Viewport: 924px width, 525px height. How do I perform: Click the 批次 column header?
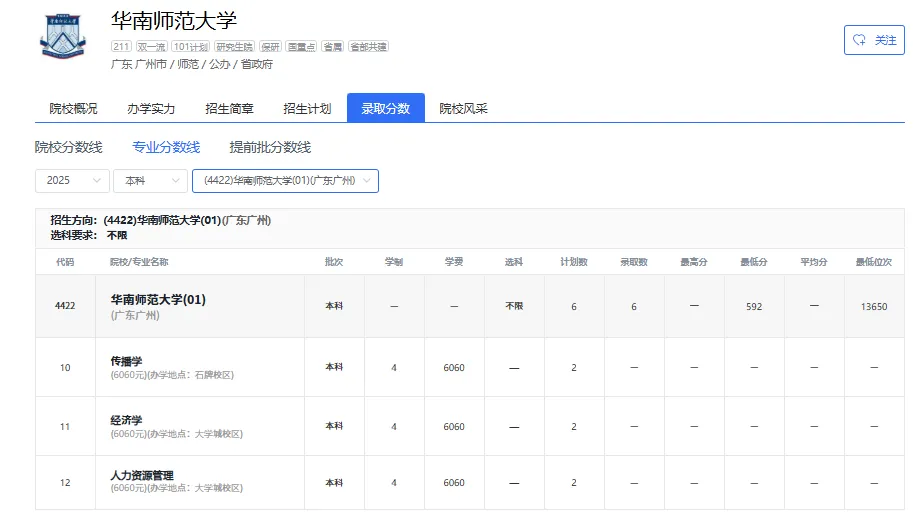click(x=334, y=262)
